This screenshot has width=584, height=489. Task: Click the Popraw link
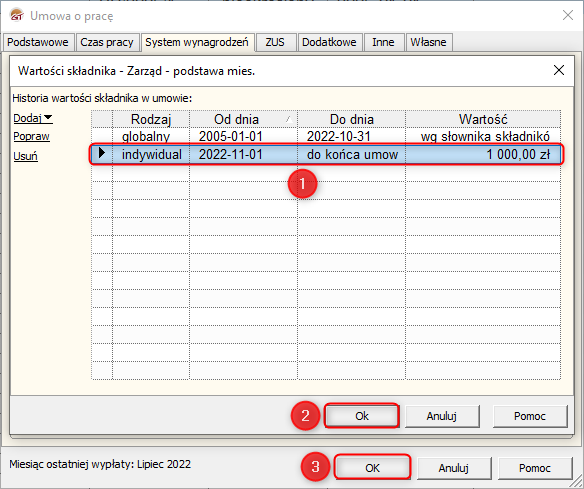coord(31,136)
